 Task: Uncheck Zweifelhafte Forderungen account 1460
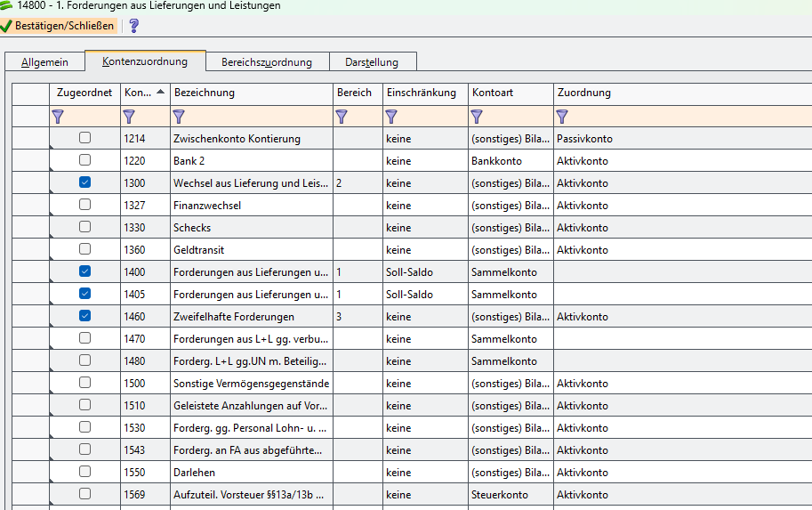coord(84,316)
